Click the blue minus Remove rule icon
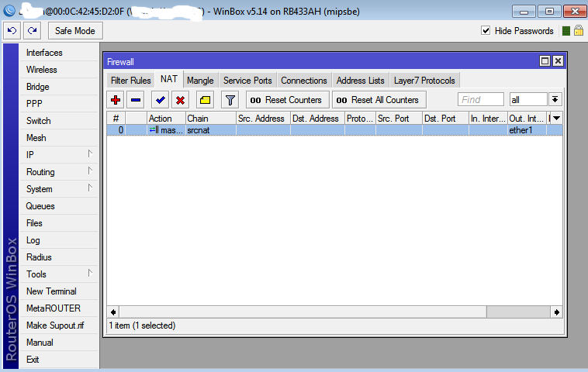 136,100
